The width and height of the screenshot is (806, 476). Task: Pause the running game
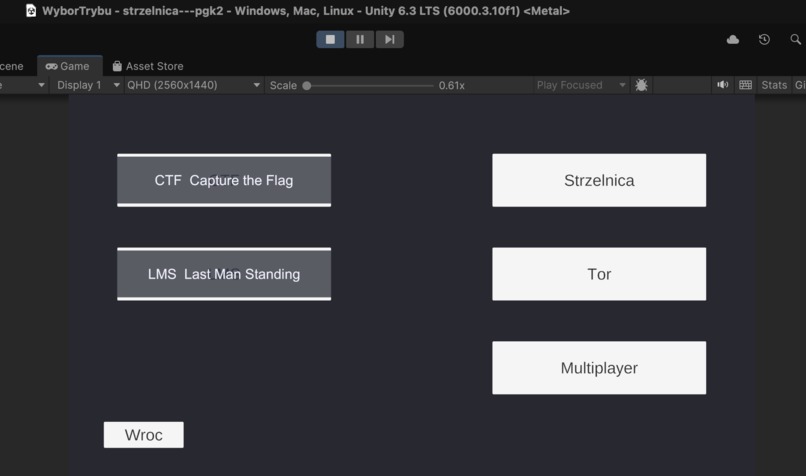pos(360,40)
